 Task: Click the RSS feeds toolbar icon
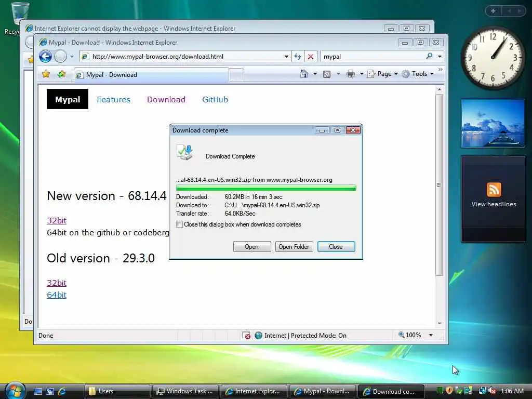[x=327, y=74]
